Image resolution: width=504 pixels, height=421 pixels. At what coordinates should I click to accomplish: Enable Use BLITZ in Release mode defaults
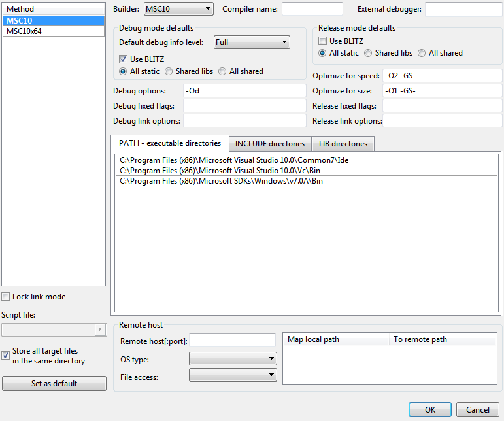323,41
